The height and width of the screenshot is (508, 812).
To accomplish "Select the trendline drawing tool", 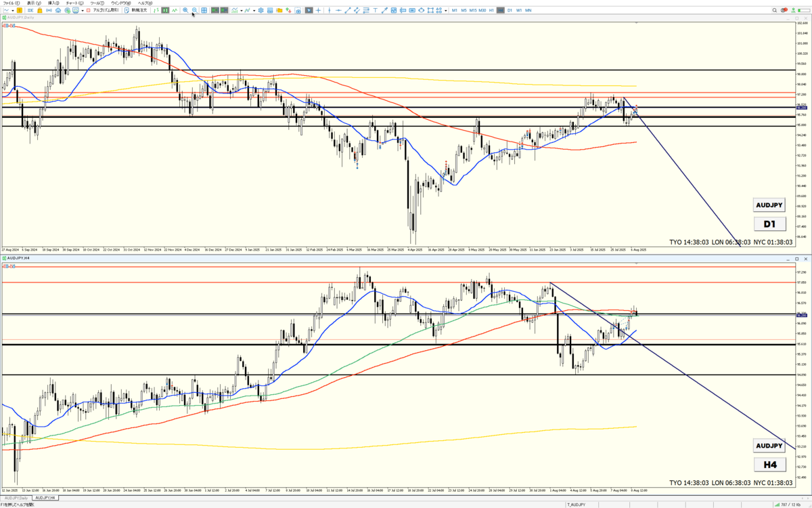I will pos(348,11).
